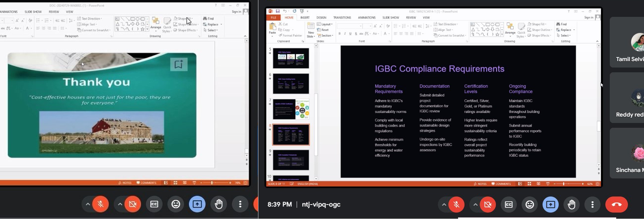Unmute microphone in right Meet window

[x=456, y=205]
